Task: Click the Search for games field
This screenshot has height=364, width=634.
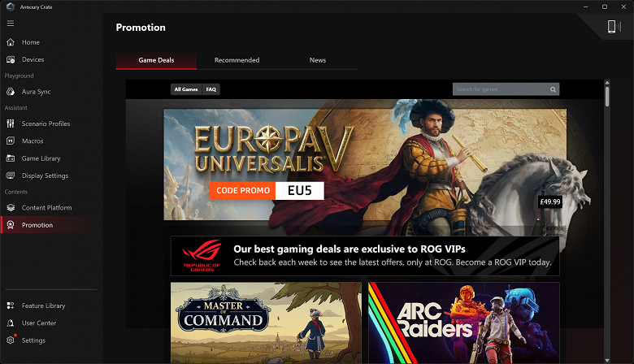Action: pyautogui.click(x=506, y=89)
